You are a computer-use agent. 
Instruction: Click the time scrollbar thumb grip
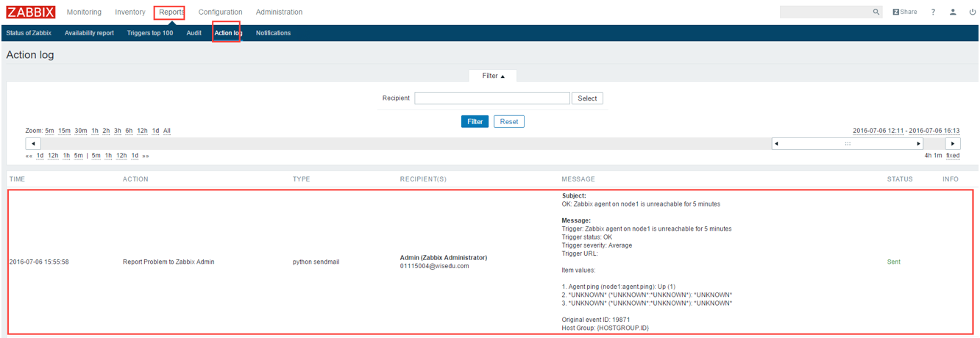coord(848,144)
